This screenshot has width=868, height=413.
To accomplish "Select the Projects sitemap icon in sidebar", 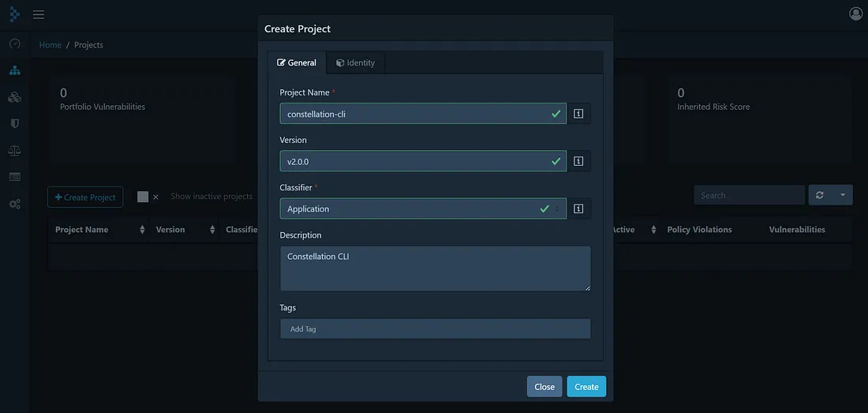I will [14, 70].
